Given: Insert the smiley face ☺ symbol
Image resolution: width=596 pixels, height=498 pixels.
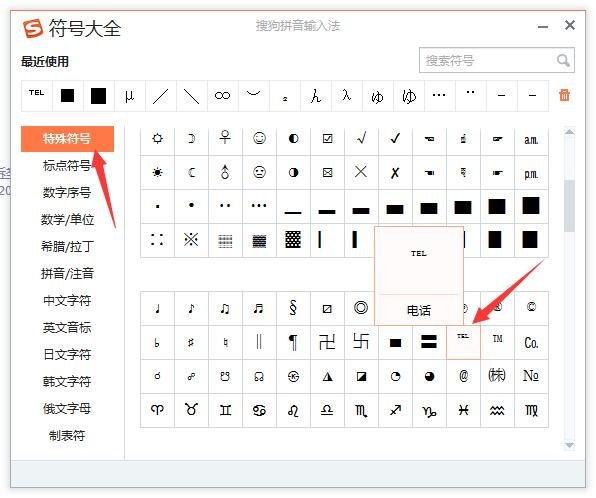Looking at the screenshot, I should [259, 139].
